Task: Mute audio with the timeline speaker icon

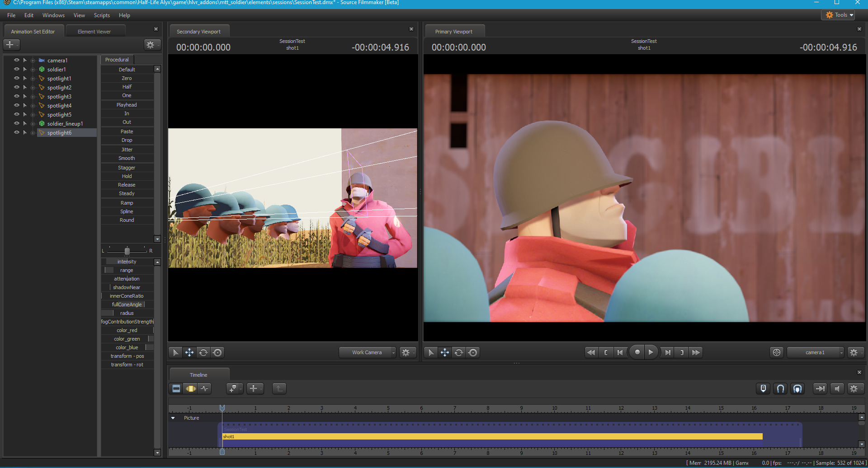Action: 837,388
